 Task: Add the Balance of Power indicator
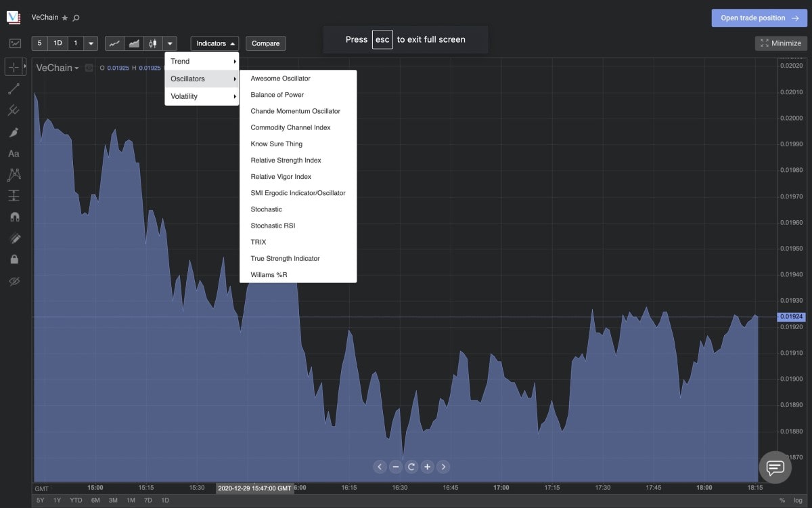tap(298, 95)
